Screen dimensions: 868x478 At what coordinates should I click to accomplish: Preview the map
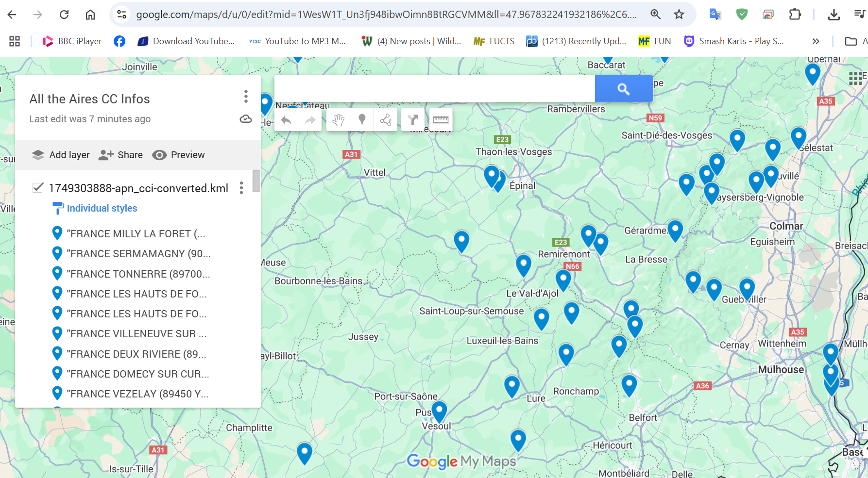point(178,155)
